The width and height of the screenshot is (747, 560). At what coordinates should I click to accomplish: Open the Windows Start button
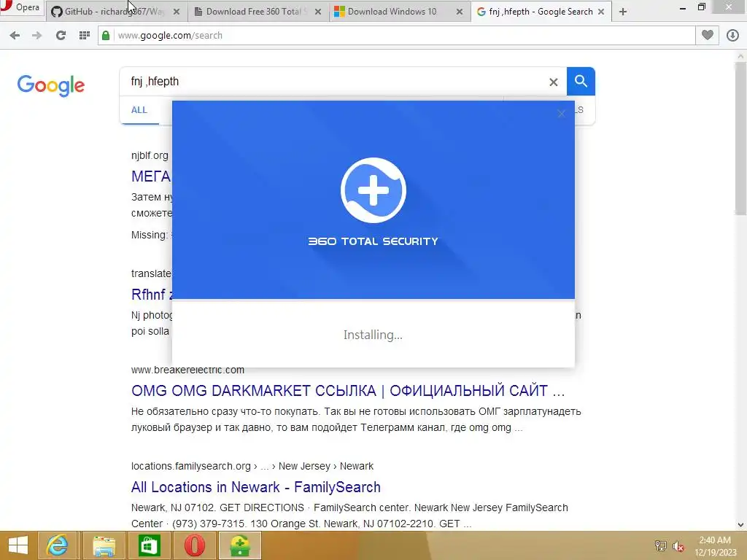[x=18, y=545]
